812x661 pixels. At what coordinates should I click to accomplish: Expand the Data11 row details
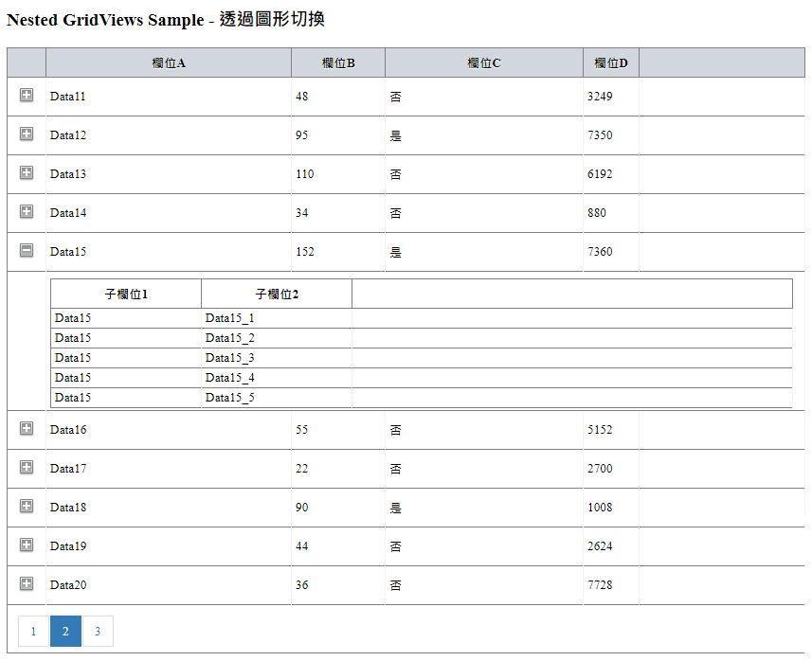(28, 96)
